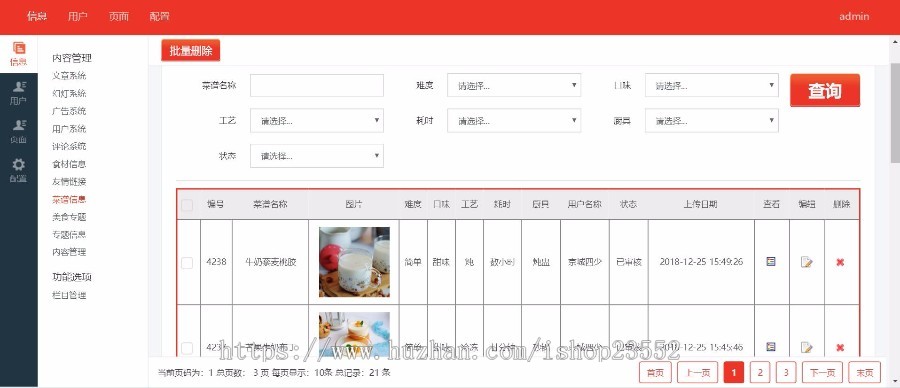Image resolution: width=900 pixels, height=388 pixels.
Task: Select 信息 in the top red menu bar
Action: pos(37,16)
